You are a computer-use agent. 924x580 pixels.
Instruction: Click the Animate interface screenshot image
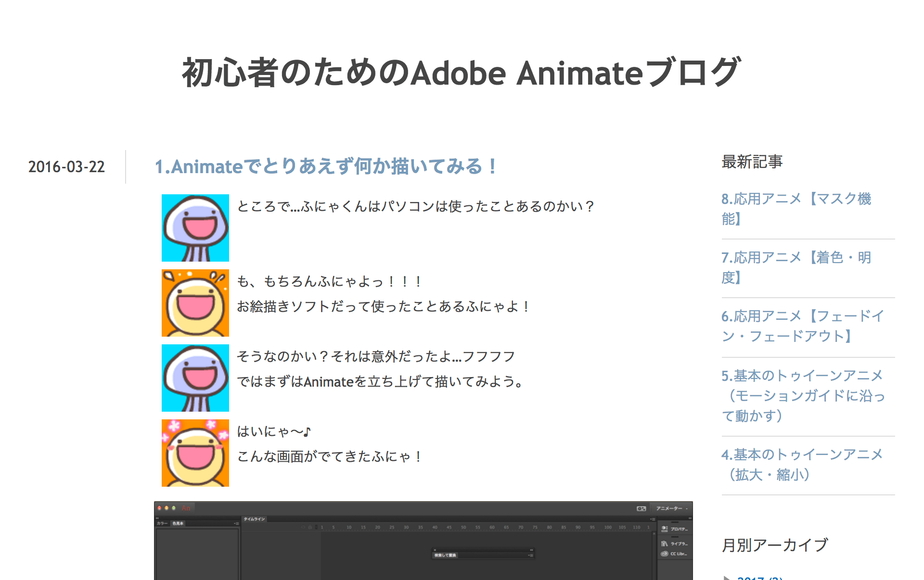pyautogui.click(x=423, y=541)
